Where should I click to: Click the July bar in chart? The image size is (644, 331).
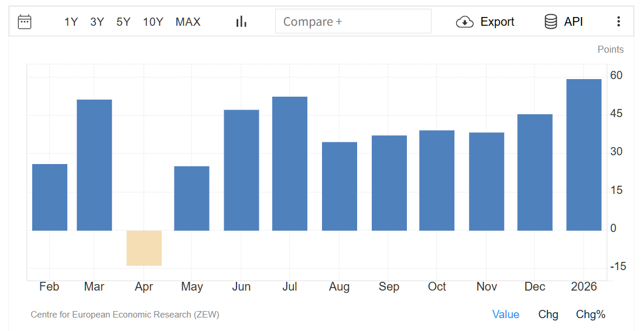click(290, 163)
